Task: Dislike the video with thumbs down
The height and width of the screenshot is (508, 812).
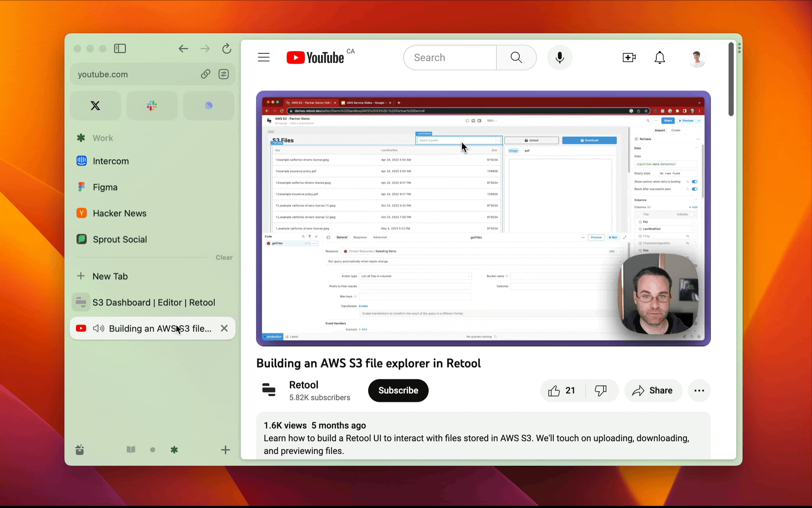Action: pos(601,390)
